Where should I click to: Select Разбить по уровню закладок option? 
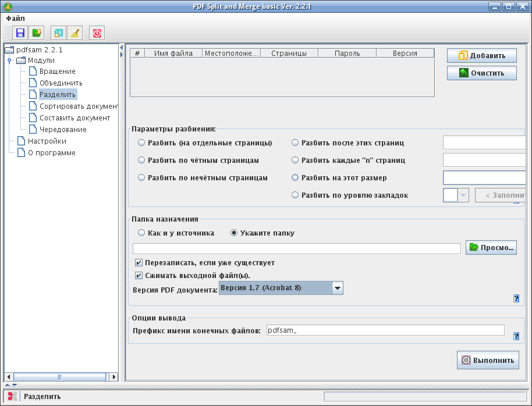pyautogui.click(x=295, y=195)
